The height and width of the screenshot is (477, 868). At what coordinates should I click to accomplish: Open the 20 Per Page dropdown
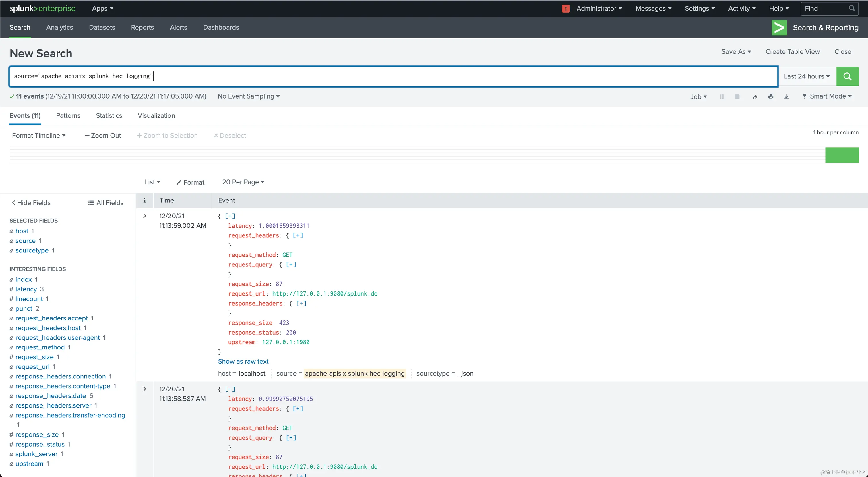click(x=243, y=182)
